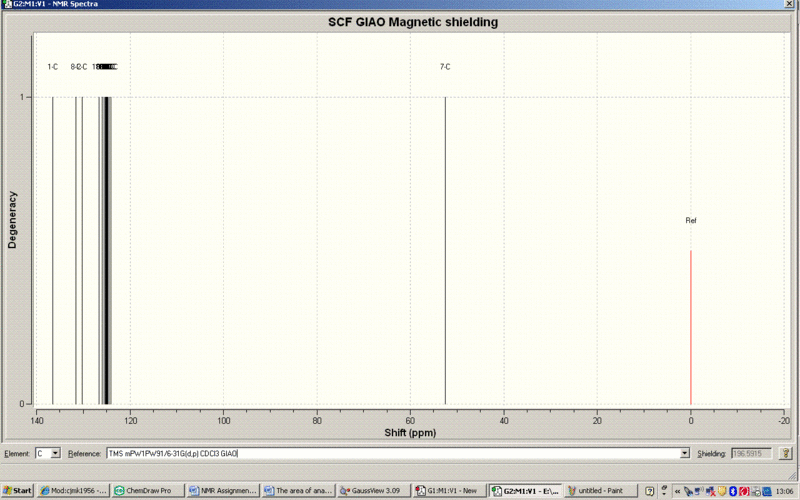The width and height of the screenshot is (800, 500).
Task: Click the 0 ppm x-axis tick label
Action: [x=691, y=421]
